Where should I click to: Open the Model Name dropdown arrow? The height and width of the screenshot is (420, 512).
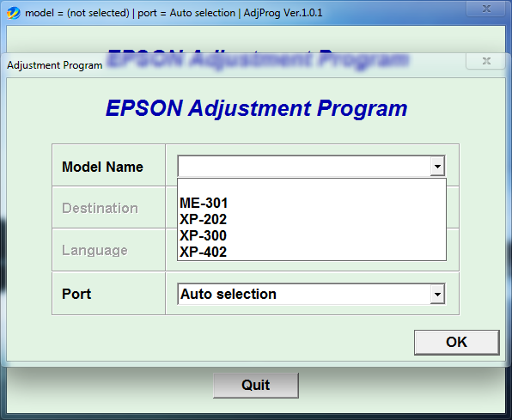pos(437,167)
